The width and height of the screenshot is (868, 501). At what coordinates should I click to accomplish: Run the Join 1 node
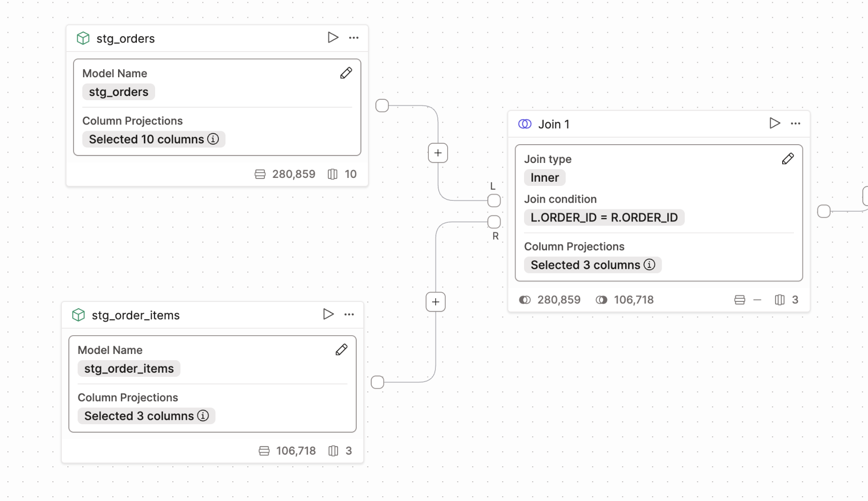774,123
